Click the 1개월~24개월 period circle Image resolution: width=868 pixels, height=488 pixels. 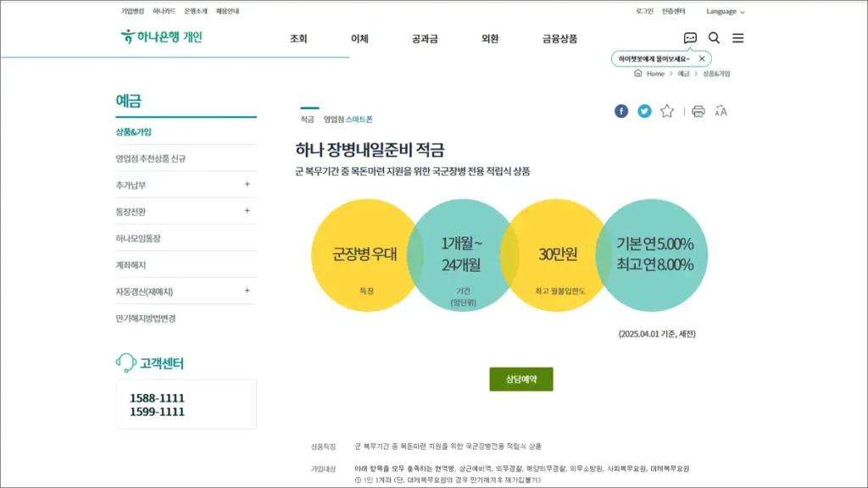[462, 255]
